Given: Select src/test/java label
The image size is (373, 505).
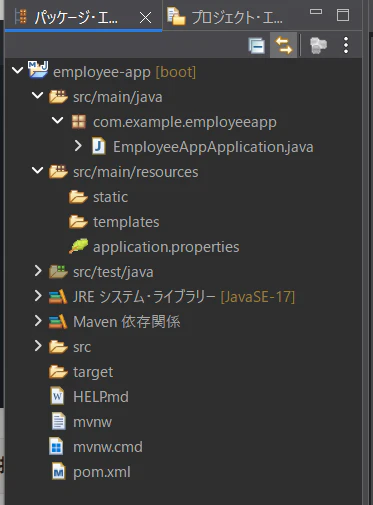Looking at the screenshot, I should tap(113, 272).
